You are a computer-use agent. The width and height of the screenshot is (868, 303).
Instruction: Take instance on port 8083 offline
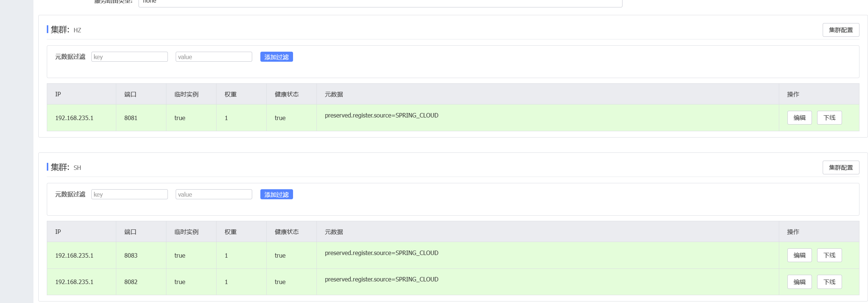829,255
